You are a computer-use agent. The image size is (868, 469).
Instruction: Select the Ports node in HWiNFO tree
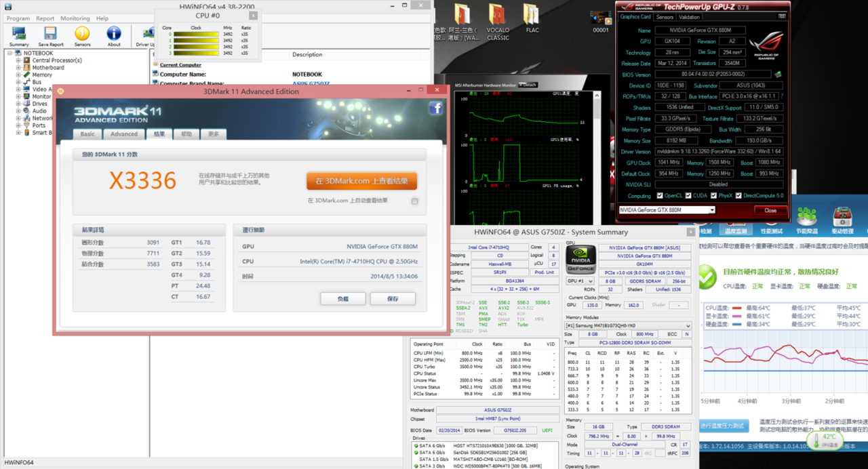[39, 125]
